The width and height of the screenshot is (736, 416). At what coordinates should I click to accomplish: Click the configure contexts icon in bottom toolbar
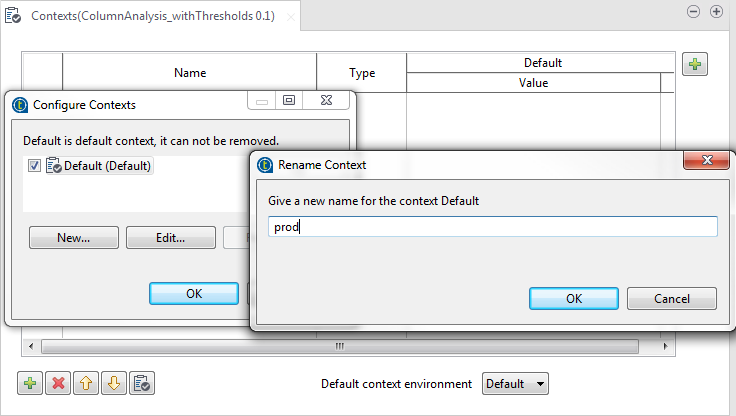point(141,384)
